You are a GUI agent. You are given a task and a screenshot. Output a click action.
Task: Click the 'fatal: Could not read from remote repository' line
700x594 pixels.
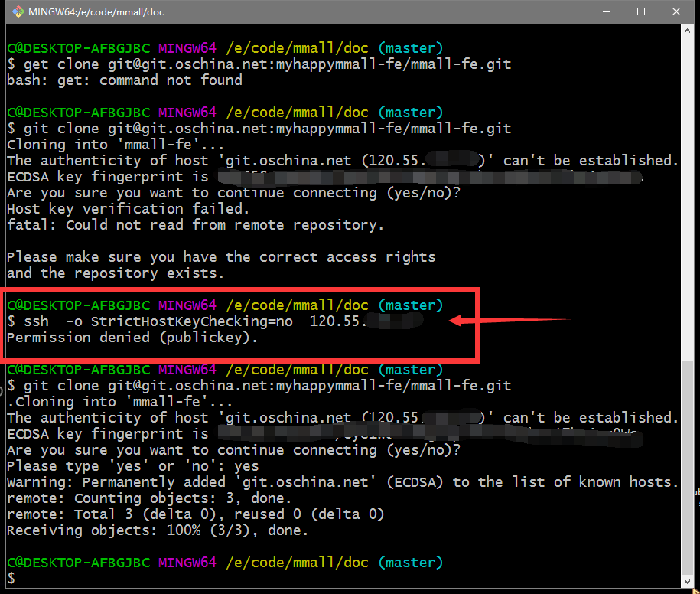coord(195,225)
